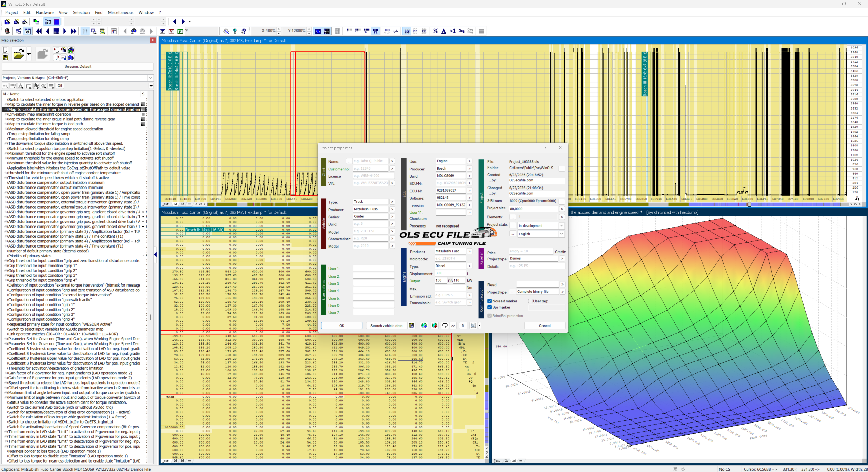The height and width of the screenshot is (472, 868).
Task: Open the project folder icon in Map selection
Action: [19, 54]
